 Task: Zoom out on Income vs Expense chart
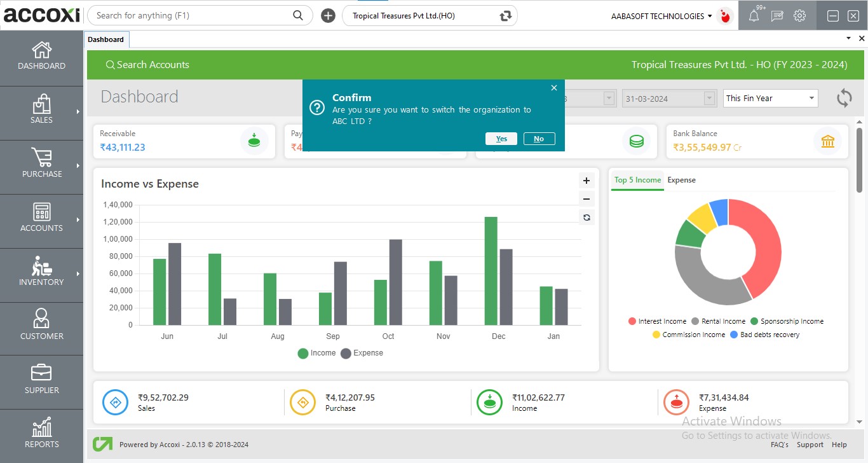587,199
